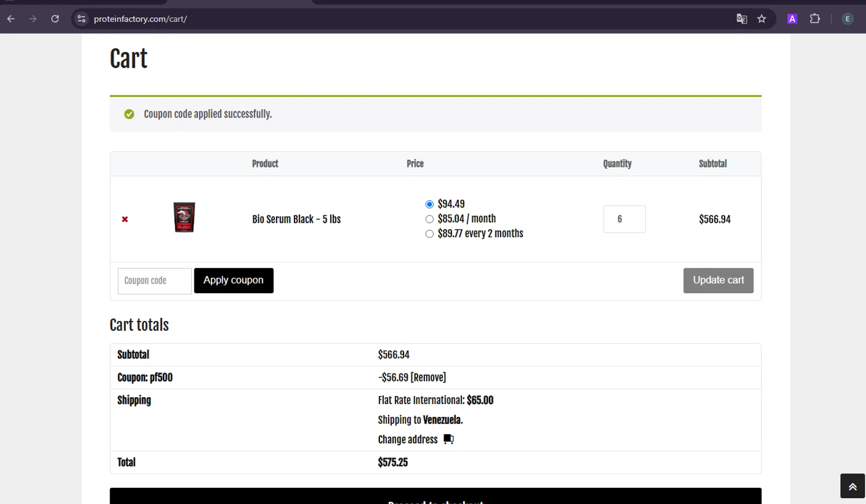Open the Bio Serum Black product thumbnail
This screenshot has height=504, width=866.
point(184,218)
